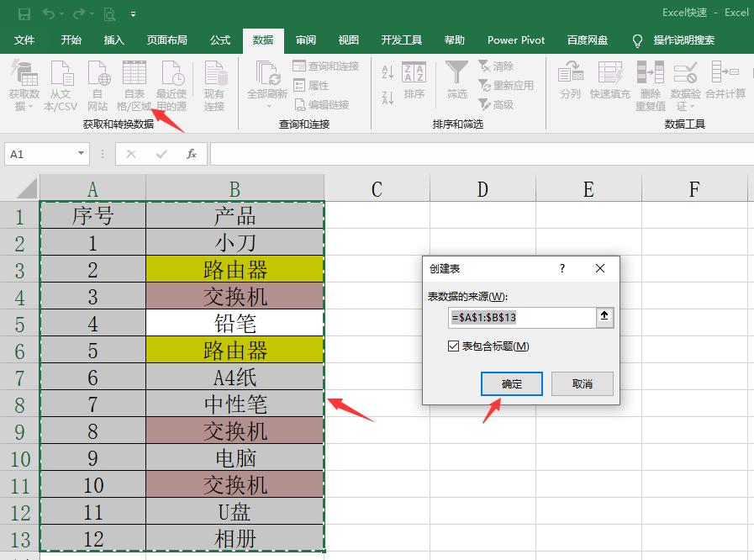This screenshot has height=560, width=754.
Task: Open the Name Box dropdown arrow
Action: click(82, 154)
